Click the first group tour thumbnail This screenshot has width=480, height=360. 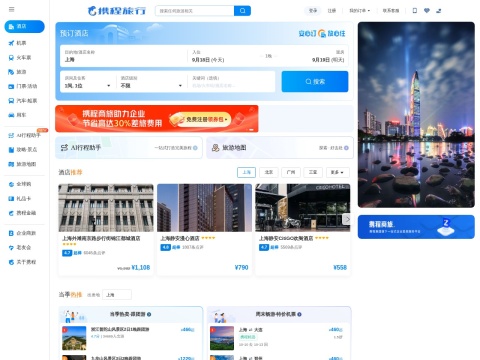74,338
